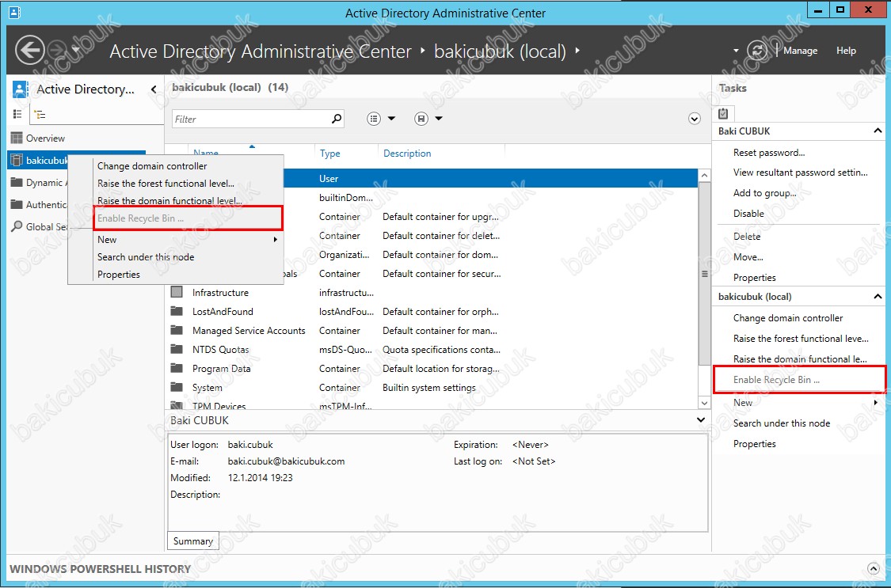
Task: Open the Manage menu
Action: click(x=800, y=51)
